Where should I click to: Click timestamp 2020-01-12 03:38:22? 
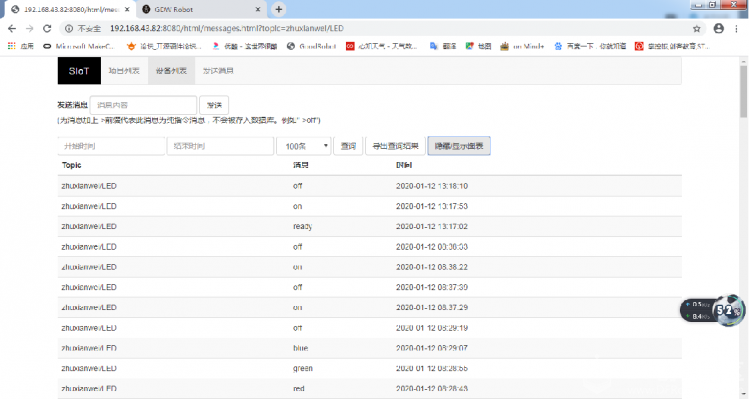432,267
